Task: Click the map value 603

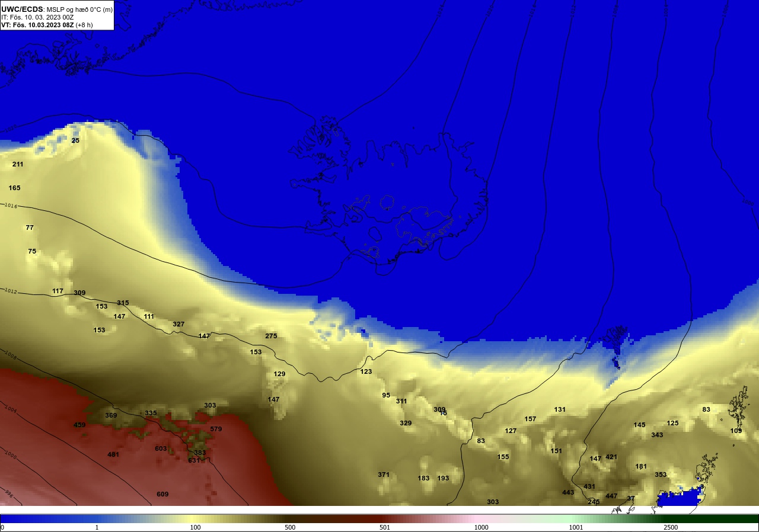Action: (161, 448)
